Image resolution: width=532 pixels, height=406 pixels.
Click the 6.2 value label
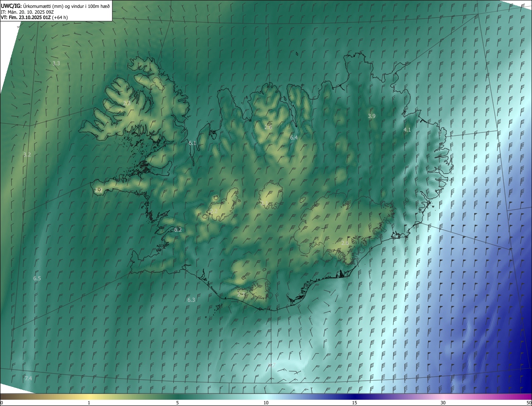178,230
